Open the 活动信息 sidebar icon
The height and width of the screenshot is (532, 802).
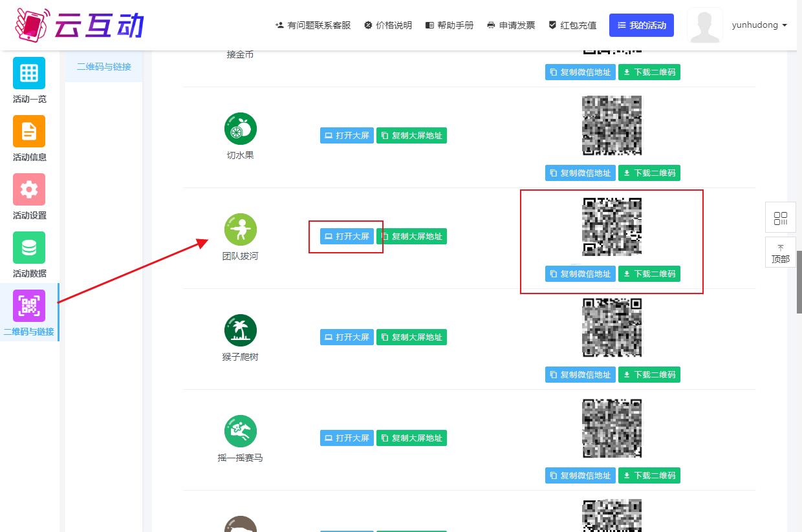(x=29, y=131)
